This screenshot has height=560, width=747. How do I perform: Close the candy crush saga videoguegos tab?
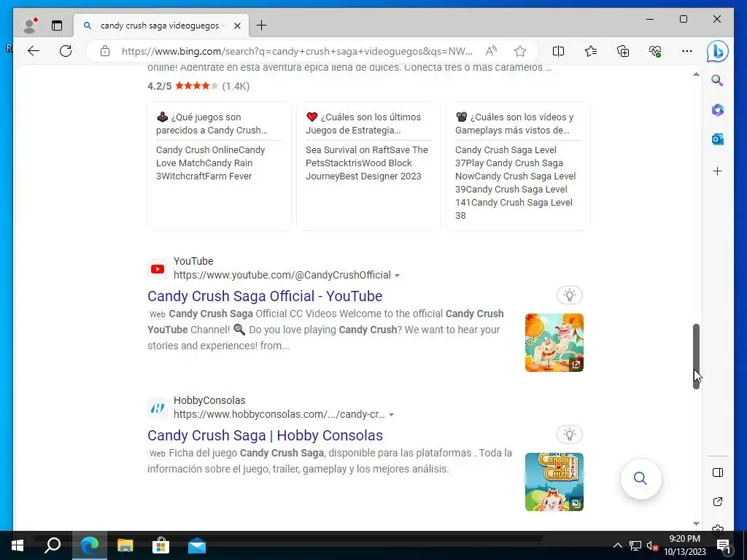coord(237,26)
